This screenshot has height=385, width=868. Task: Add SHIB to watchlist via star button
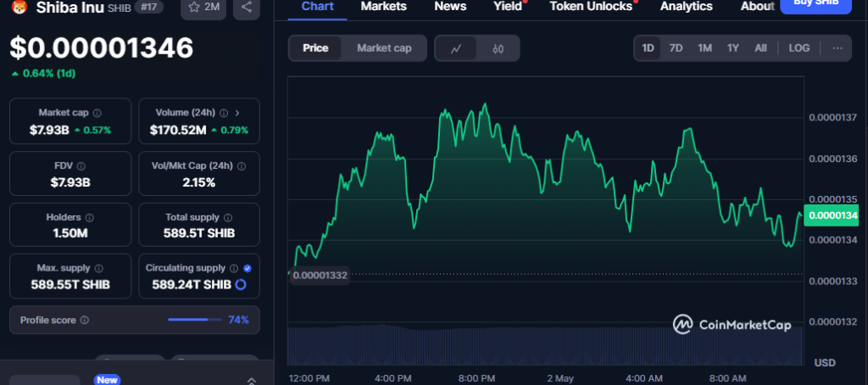click(x=203, y=8)
